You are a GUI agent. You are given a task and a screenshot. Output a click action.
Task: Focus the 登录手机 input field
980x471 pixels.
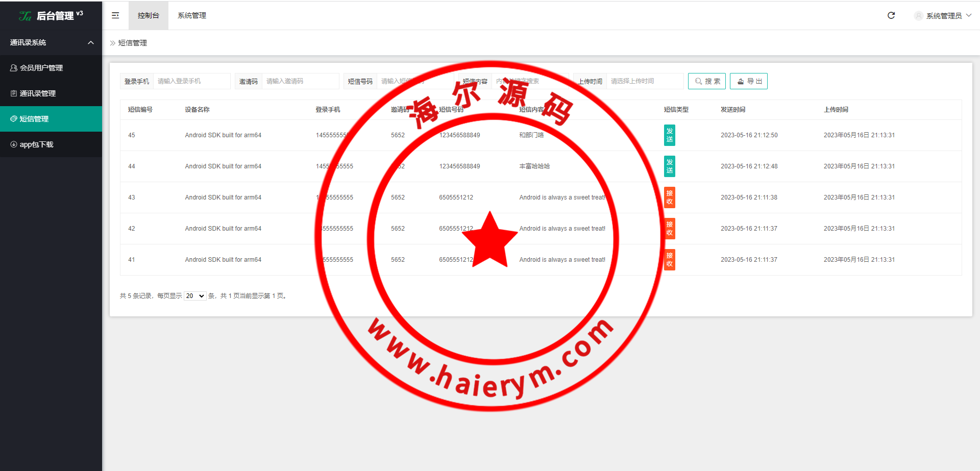click(191, 81)
